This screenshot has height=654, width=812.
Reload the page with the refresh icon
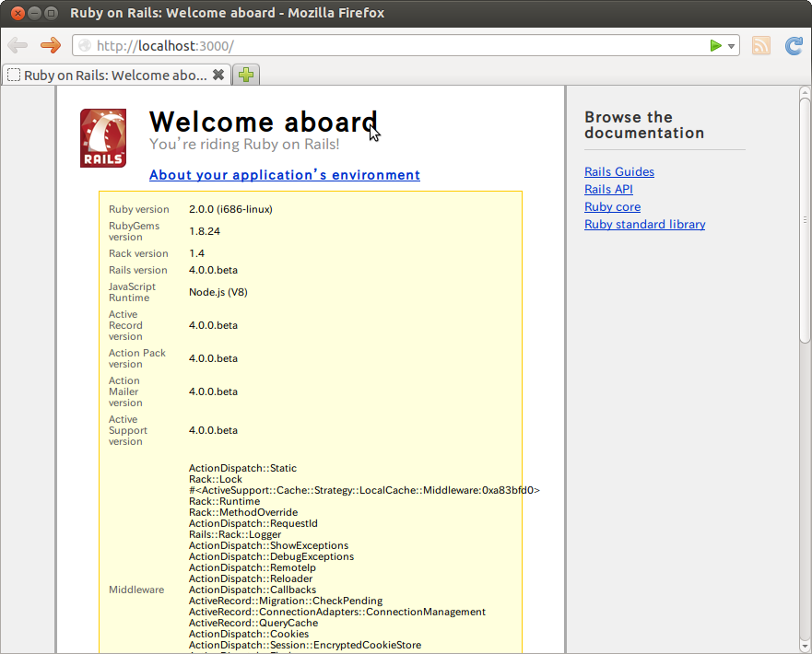pyautogui.click(x=794, y=46)
